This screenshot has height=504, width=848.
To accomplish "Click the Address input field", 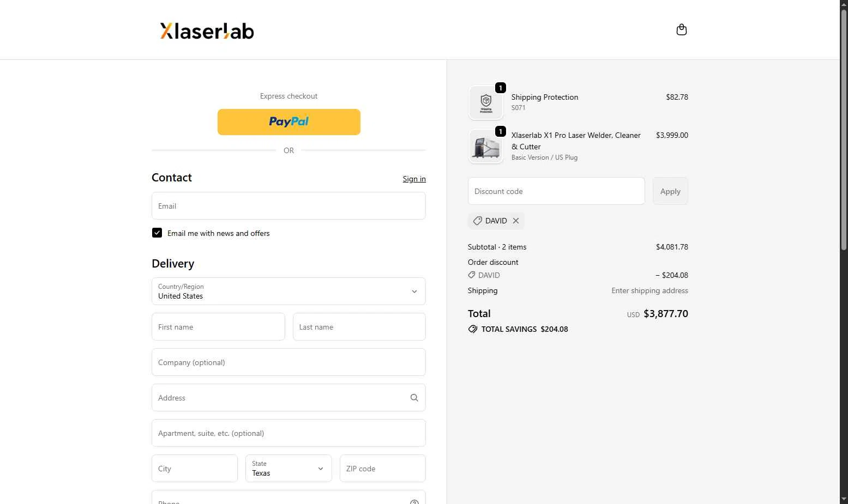I will pyautogui.click(x=288, y=398).
